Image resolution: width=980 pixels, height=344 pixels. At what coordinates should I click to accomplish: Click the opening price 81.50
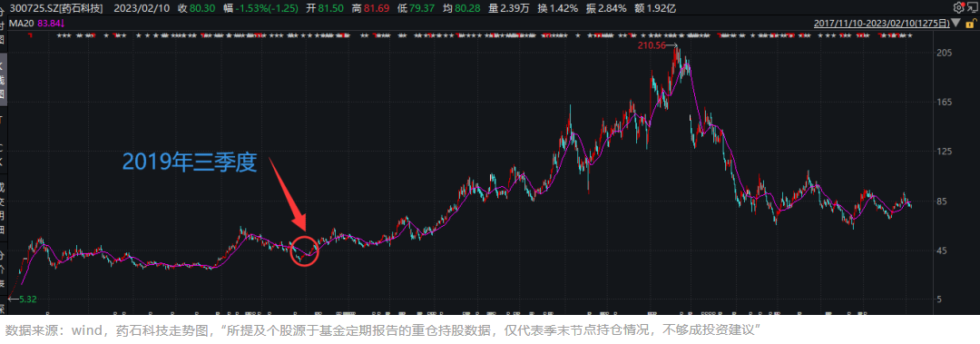click(x=330, y=9)
